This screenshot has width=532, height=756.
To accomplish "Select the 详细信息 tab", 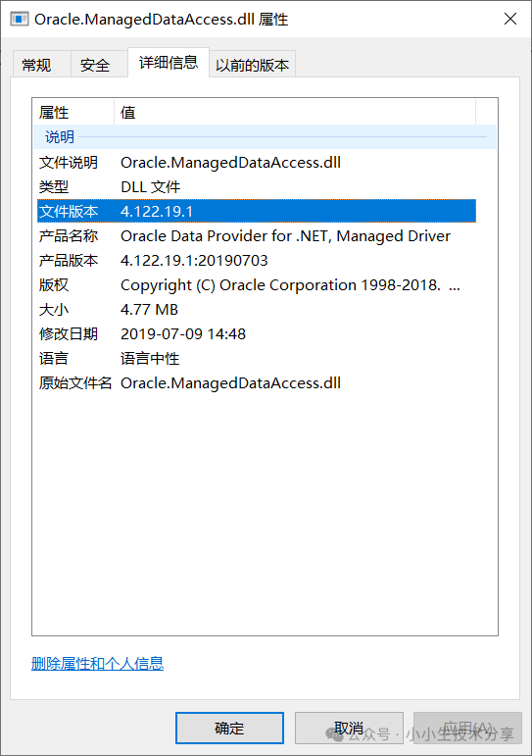I will point(169,62).
